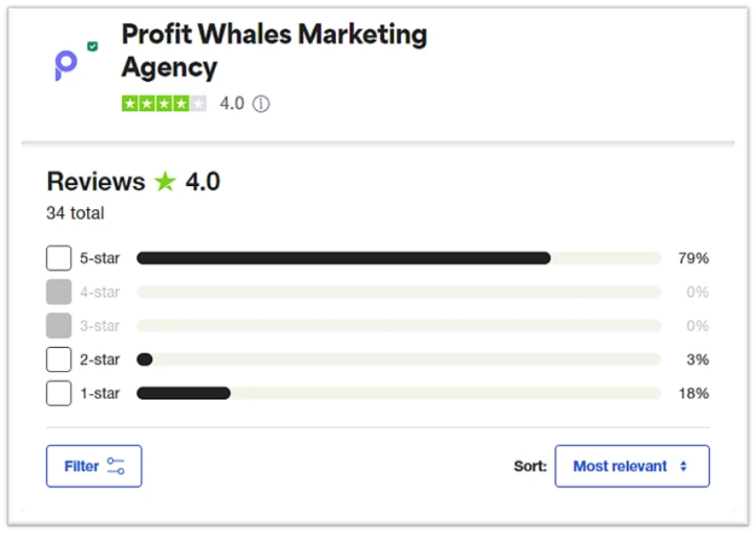The height and width of the screenshot is (533, 756).
Task: Click the Sort label
Action: [x=530, y=465]
